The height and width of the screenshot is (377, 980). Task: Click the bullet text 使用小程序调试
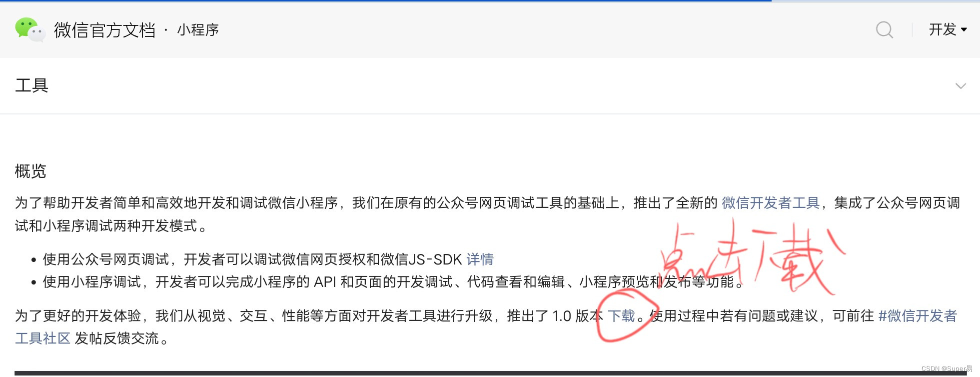tap(92, 282)
